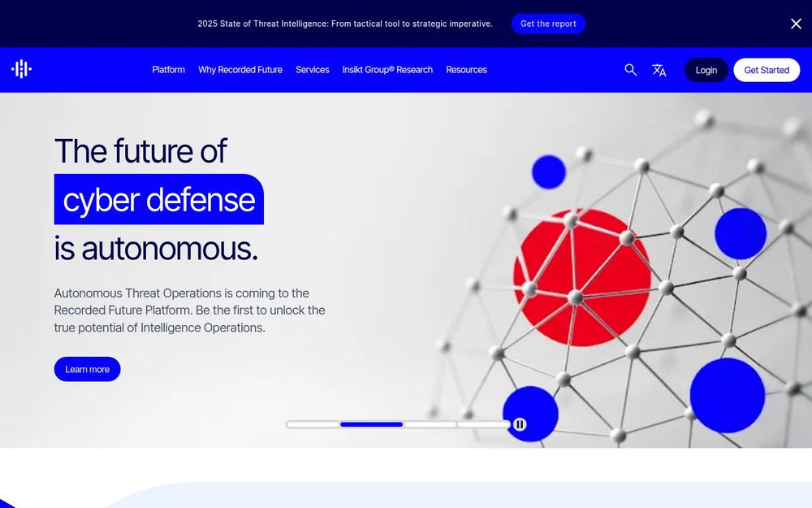
Task: Go to the first carousel slide indicator
Action: click(313, 424)
